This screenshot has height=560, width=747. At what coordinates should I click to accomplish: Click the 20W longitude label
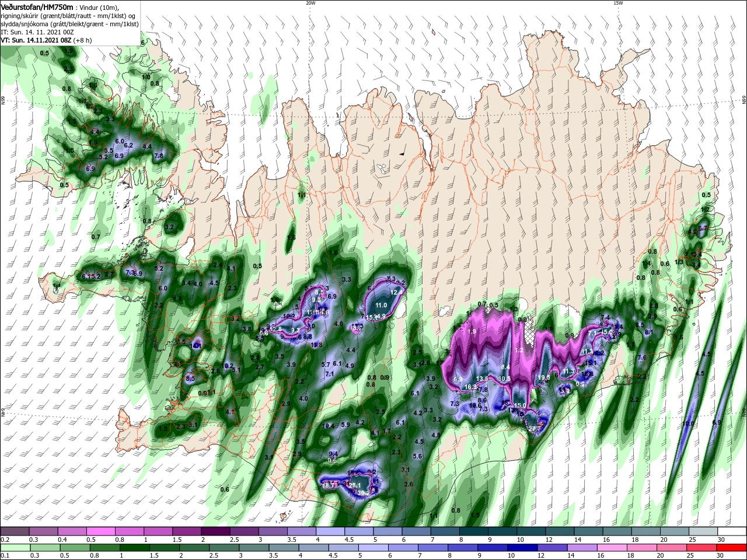click(310, 3)
